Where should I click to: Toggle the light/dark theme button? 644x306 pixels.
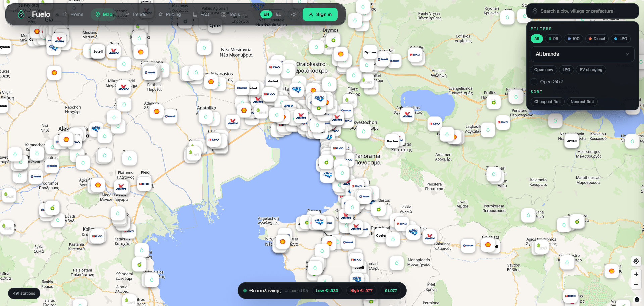(294, 14)
